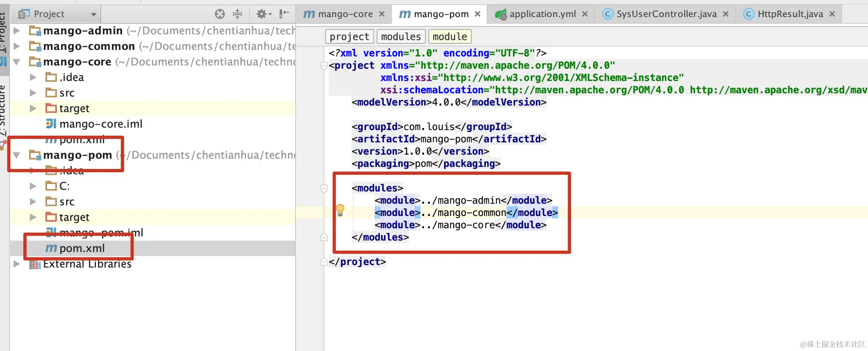Click the mango-common module folder icon
This screenshot has height=351, width=868.
(35, 46)
